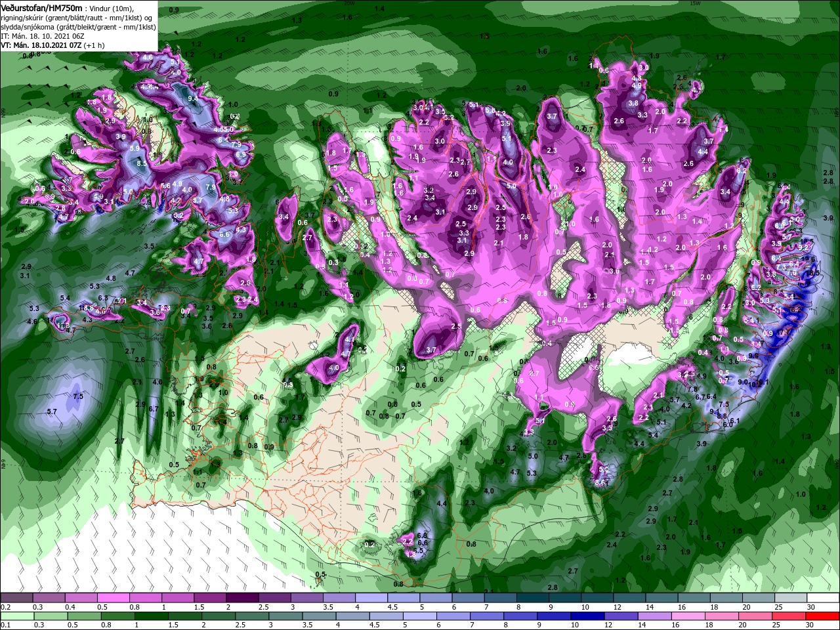840x630 pixels.
Task: Select the dark navy blue rain legend swatch
Action: tap(587, 616)
